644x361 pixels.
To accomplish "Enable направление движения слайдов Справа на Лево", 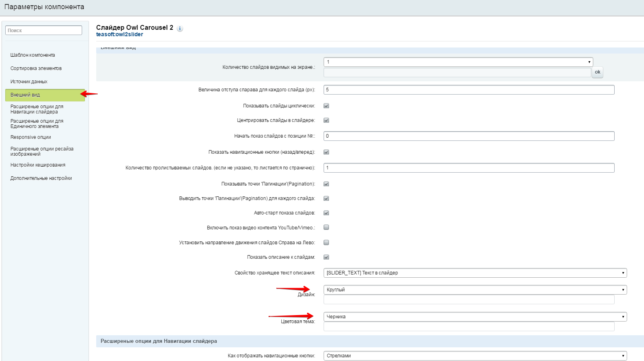I will (326, 242).
